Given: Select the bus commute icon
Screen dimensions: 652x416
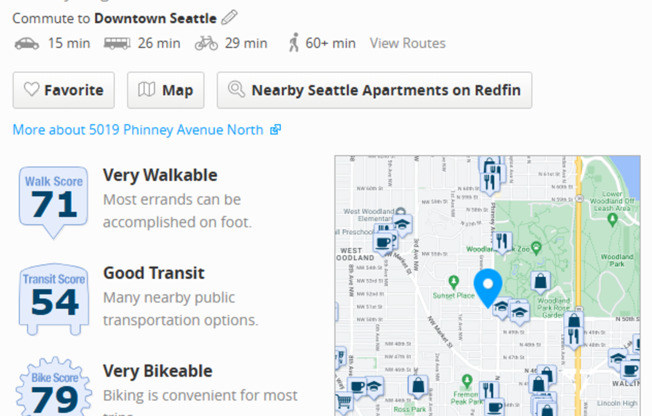Looking at the screenshot, I should pyautogui.click(x=117, y=43).
